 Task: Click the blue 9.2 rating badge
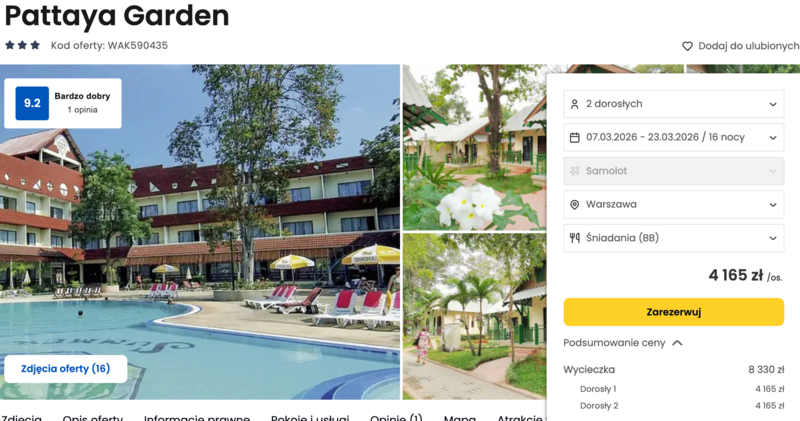point(32,103)
